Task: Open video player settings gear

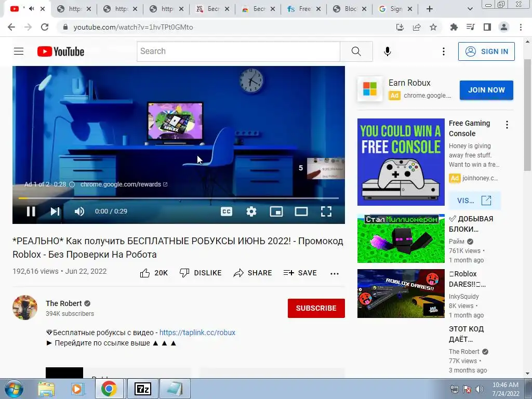Action: pos(251,211)
